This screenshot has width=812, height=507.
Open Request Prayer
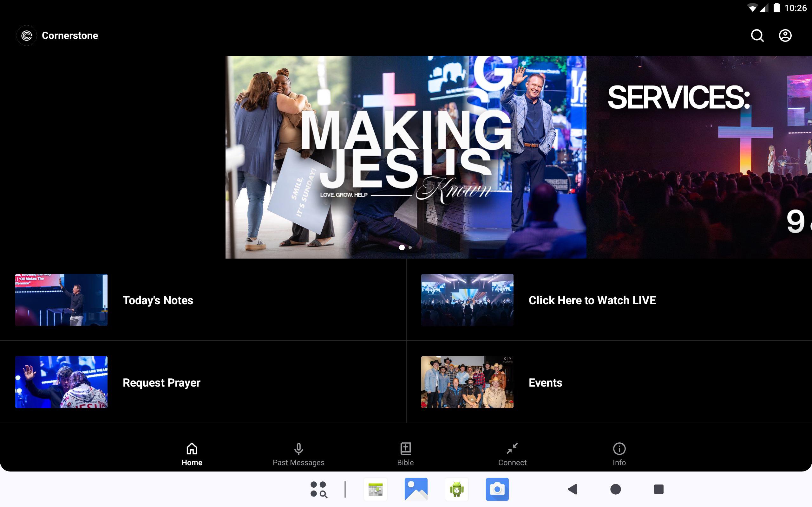tap(161, 382)
